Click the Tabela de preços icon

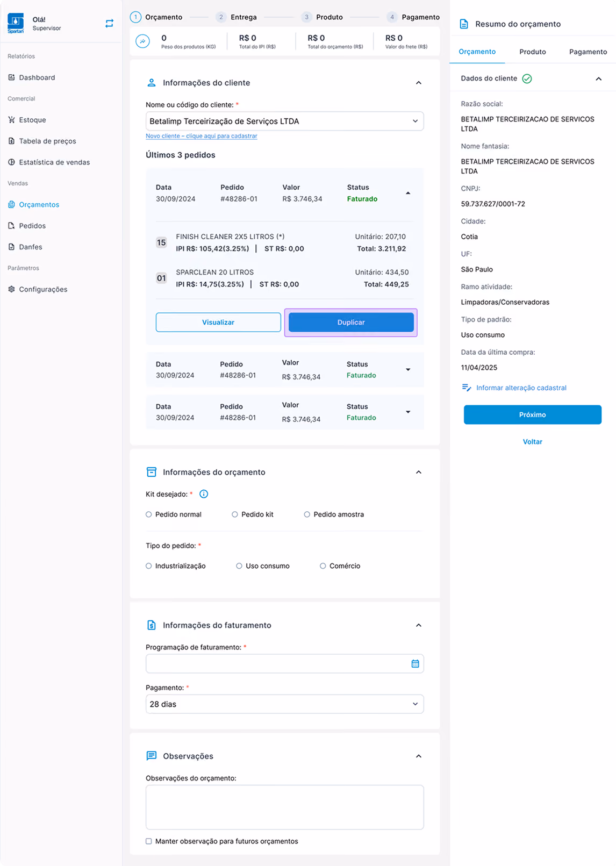[11, 141]
